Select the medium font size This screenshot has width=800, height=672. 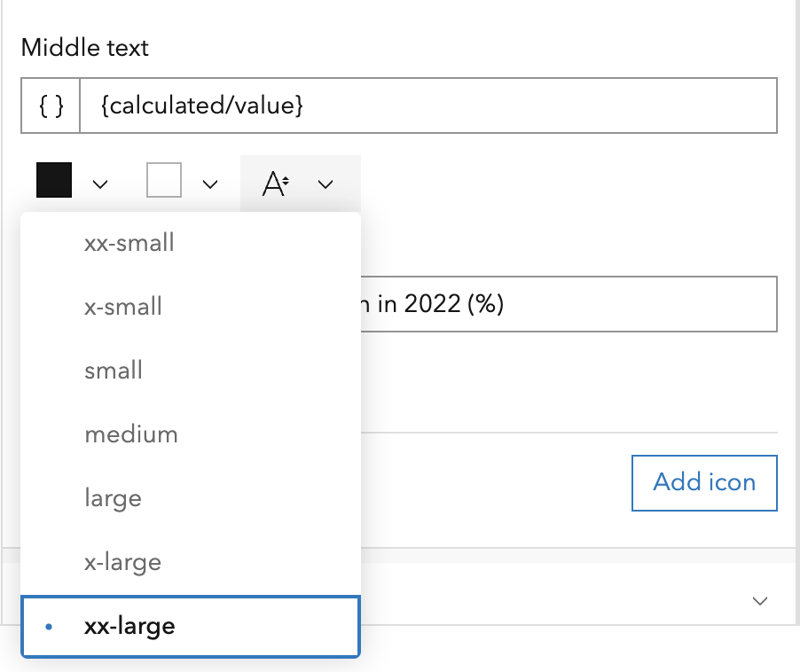coord(131,434)
